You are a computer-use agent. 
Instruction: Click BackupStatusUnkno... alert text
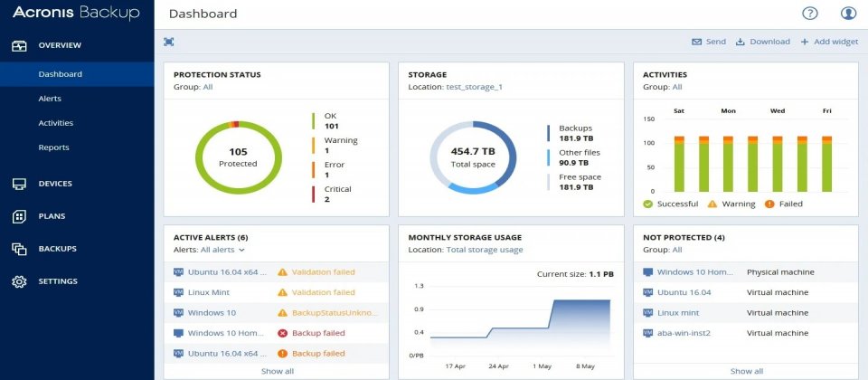pos(335,313)
